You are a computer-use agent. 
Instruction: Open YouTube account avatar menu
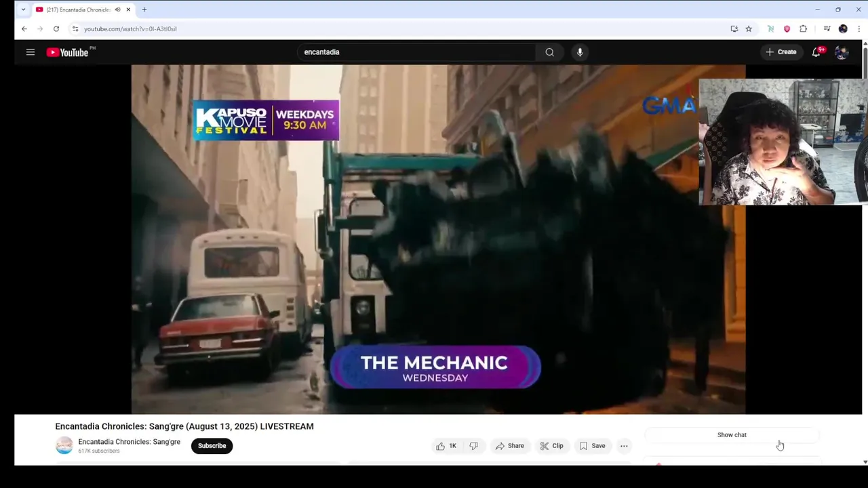pyautogui.click(x=842, y=52)
